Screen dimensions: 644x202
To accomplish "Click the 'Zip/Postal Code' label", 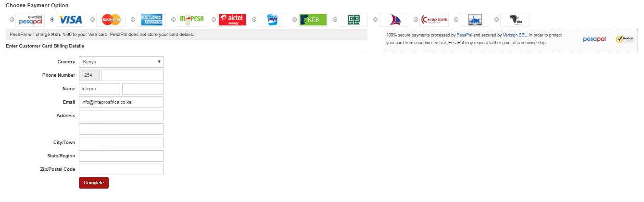I will (x=58, y=169).
